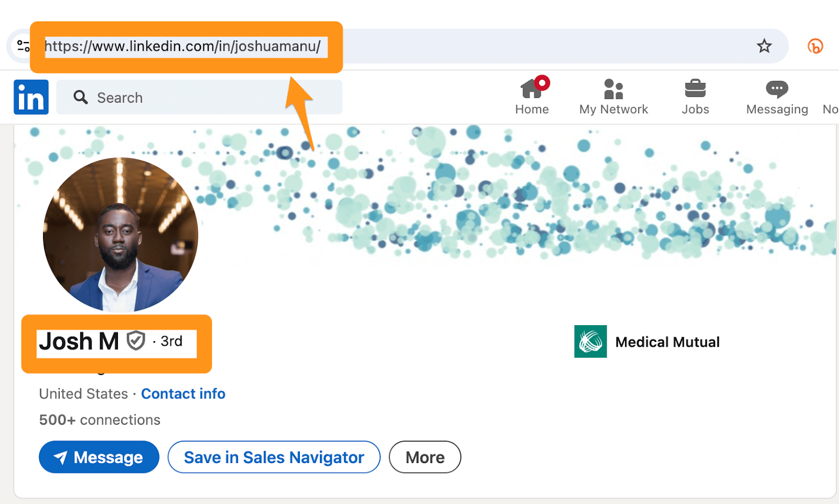Open My Network from the navigation bar

click(613, 97)
